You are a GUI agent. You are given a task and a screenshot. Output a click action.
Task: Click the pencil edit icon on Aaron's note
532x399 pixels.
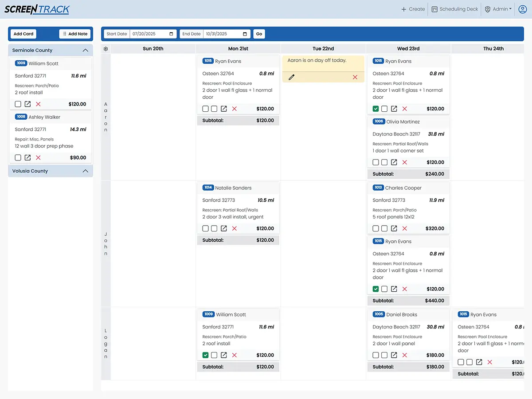[x=291, y=77]
